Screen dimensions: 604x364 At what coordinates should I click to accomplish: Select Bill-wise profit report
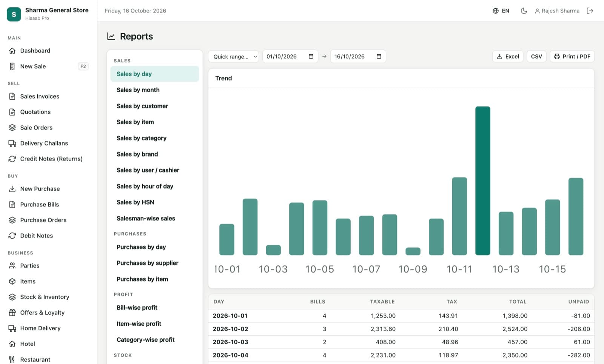click(x=155, y=308)
